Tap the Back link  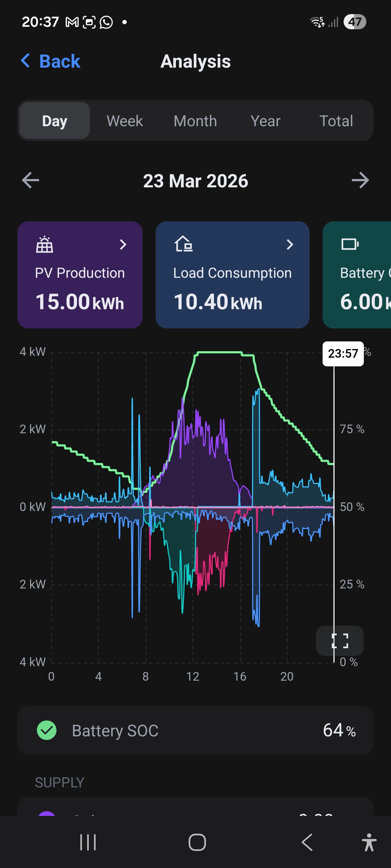[x=51, y=61]
